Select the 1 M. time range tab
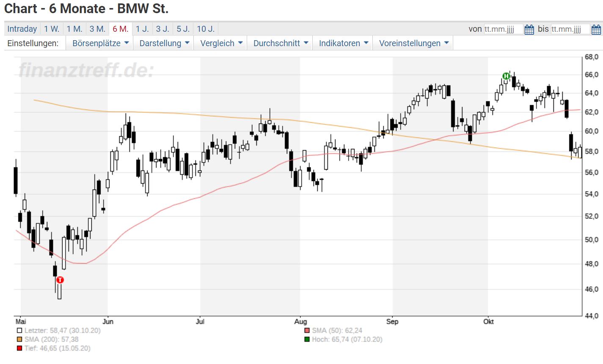Viewport: 603px width, 364px height. click(74, 29)
